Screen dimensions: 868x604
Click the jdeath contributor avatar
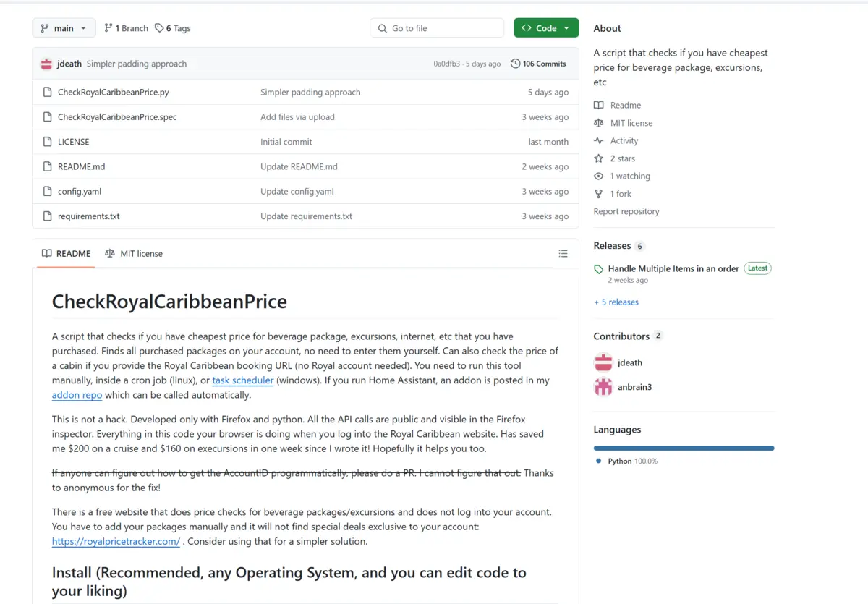(603, 362)
